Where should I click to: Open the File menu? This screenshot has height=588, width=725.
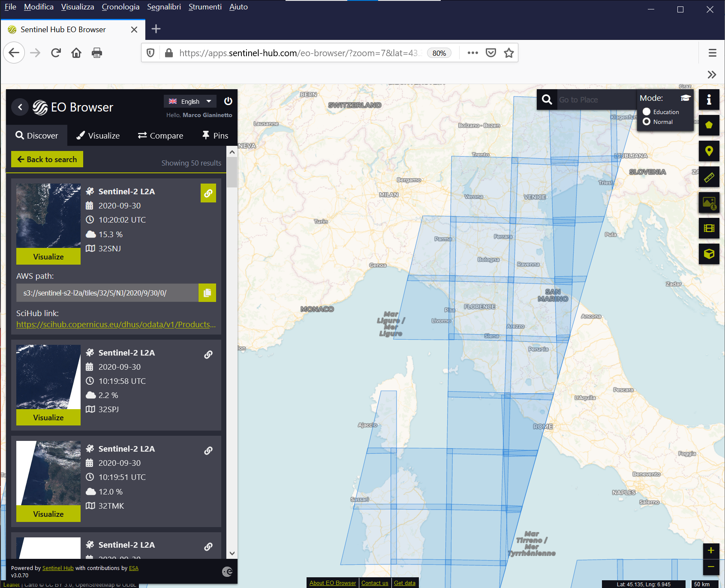(x=10, y=7)
